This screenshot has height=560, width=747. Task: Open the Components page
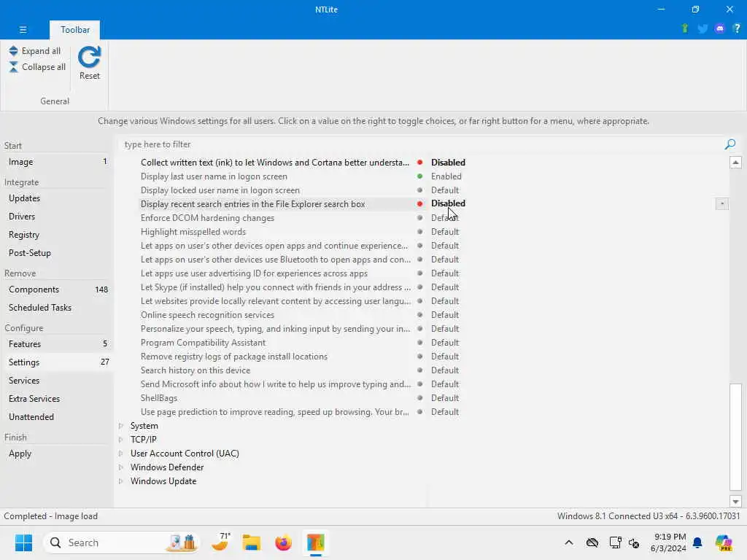click(57, 289)
